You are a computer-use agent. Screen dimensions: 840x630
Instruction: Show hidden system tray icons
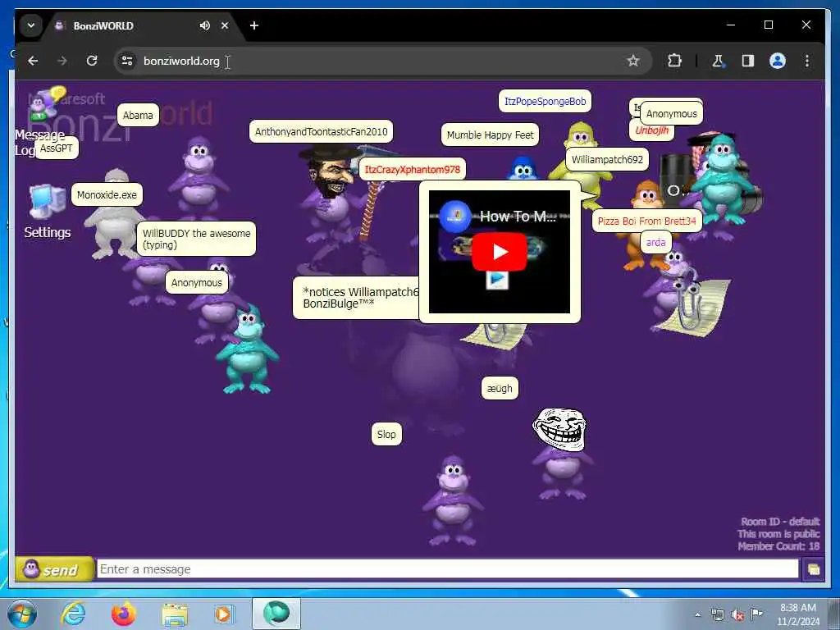697,614
